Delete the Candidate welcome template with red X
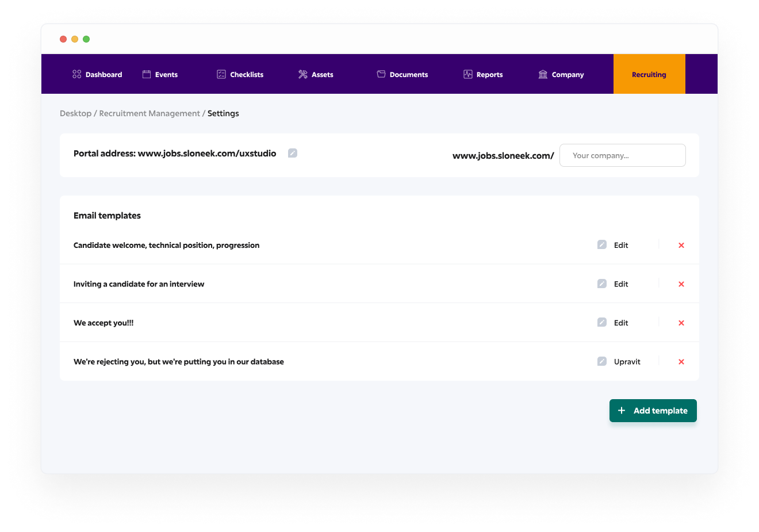Image resolution: width=759 pixels, height=532 pixels. tap(681, 246)
